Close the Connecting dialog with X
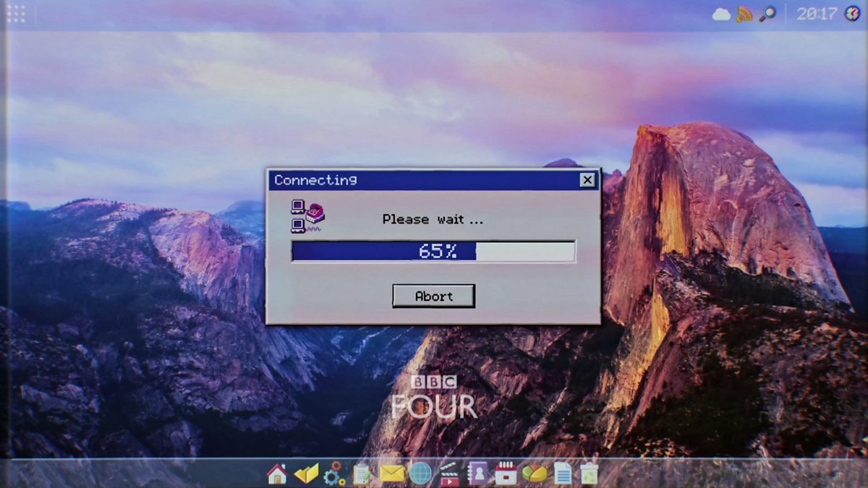 (587, 180)
